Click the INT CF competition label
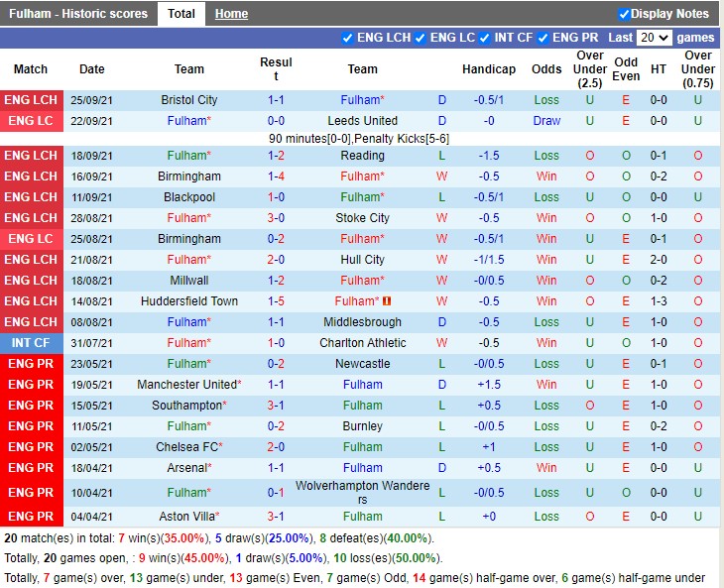 click(31, 343)
